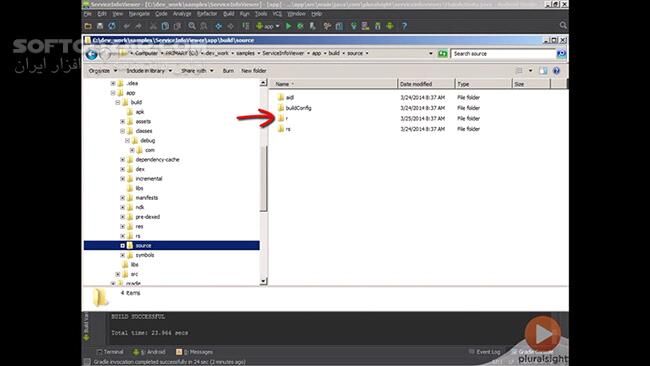The height and width of the screenshot is (366, 650).
Task: Open the SDK Manager toolbar icon
Action: (378, 26)
